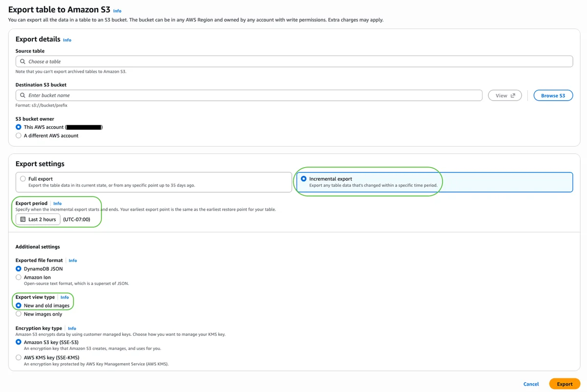The width and height of the screenshot is (587, 392).
Task: Open Info link beside Export table to Amazon S3
Action: pos(117,11)
